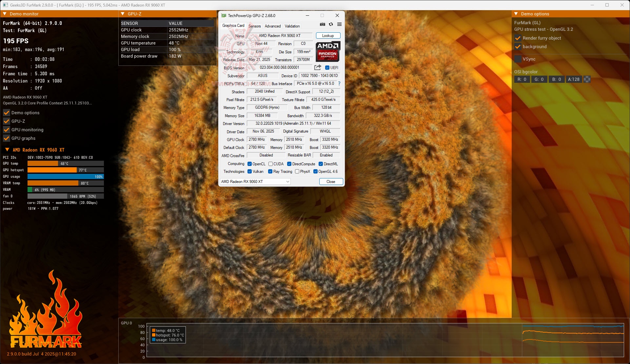630x364 pixels.
Task: Click the A:128 alpha value field
Action: pyautogui.click(x=573, y=79)
